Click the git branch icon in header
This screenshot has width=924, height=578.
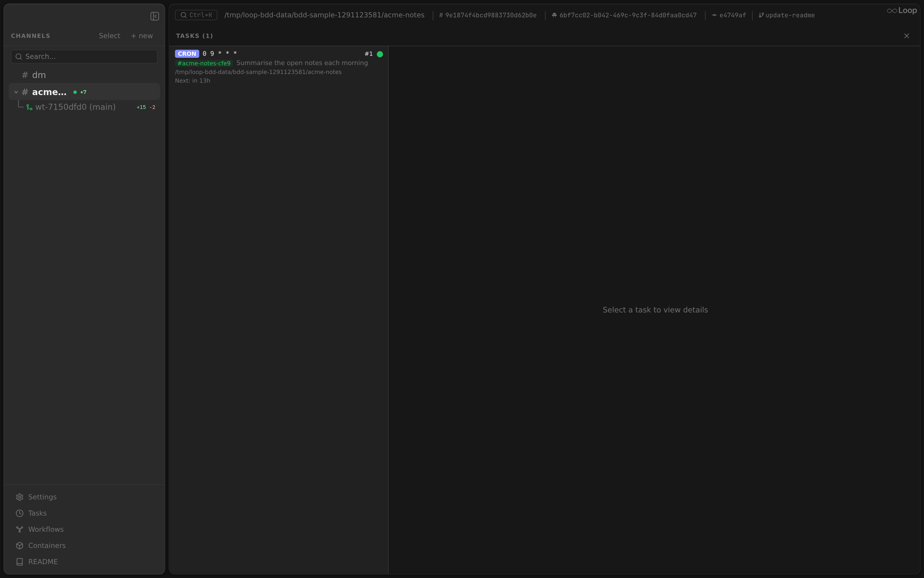761,15
